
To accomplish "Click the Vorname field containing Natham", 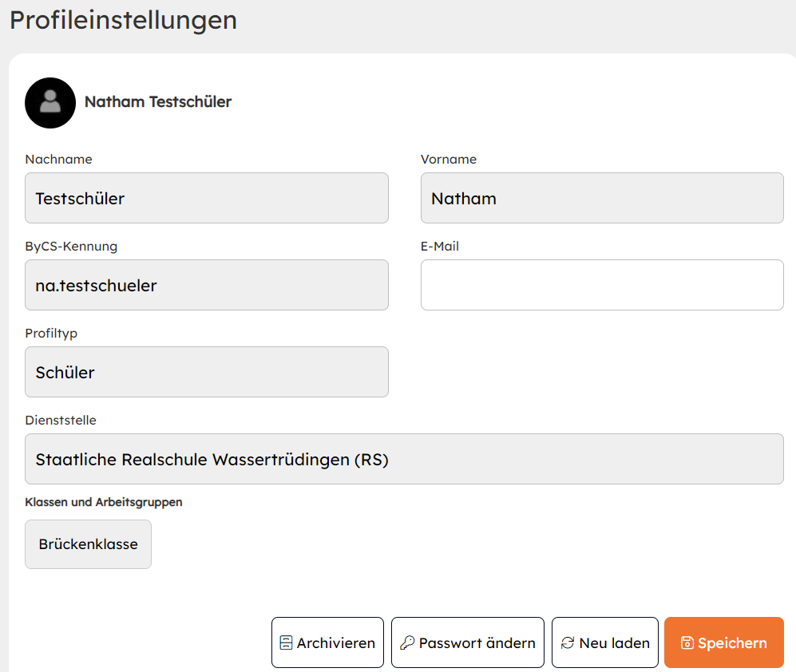I will pos(601,198).
